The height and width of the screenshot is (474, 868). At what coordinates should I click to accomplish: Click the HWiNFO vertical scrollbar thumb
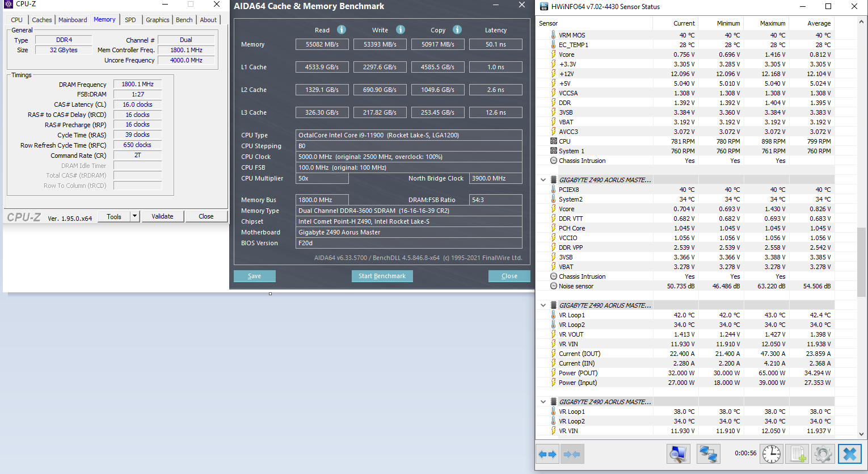click(x=861, y=262)
